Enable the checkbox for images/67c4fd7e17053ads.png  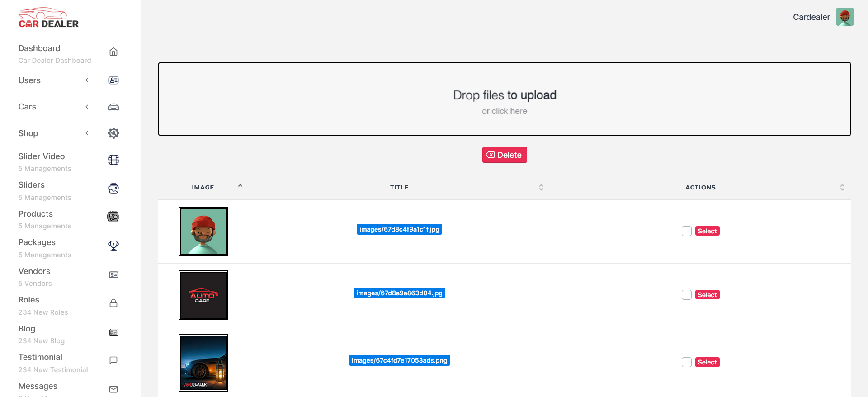(686, 362)
